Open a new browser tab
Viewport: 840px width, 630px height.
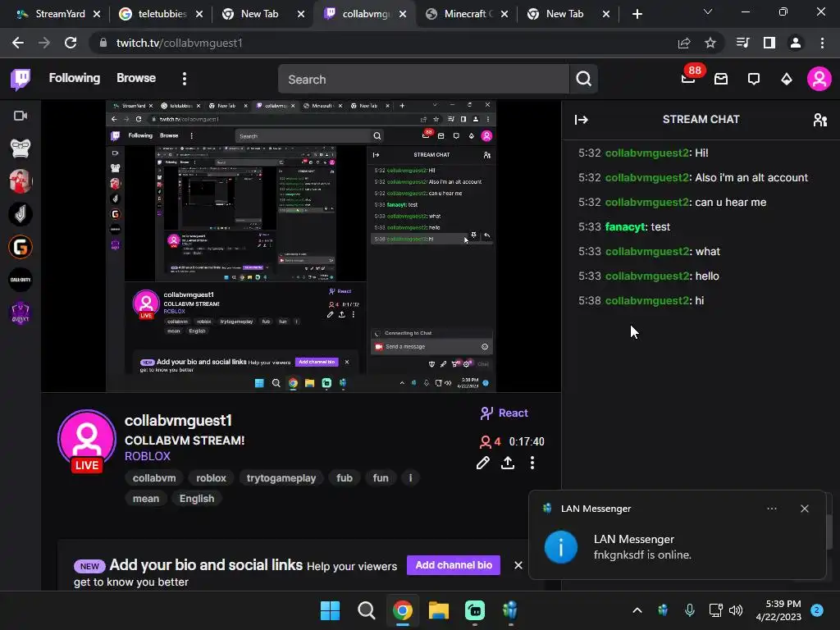(x=637, y=14)
